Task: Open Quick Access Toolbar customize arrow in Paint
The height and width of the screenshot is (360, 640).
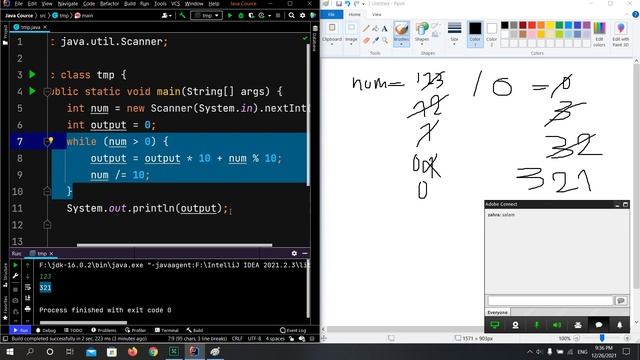Action: [x=363, y=4]
